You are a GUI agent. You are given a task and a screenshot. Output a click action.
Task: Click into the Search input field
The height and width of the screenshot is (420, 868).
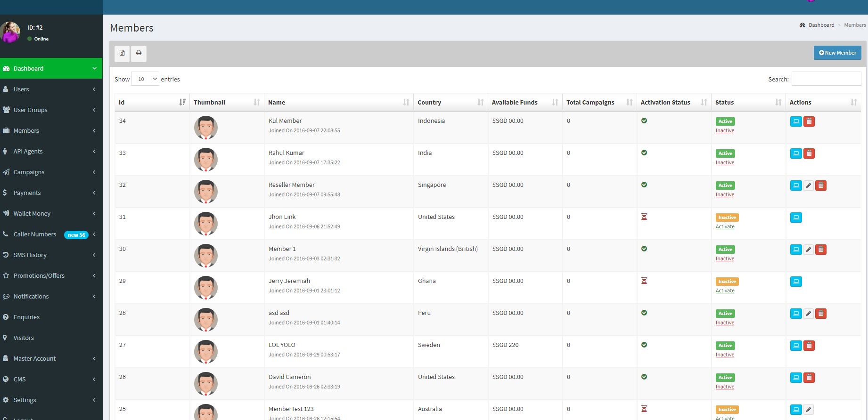pyautogui.click(x=826, y=79)
